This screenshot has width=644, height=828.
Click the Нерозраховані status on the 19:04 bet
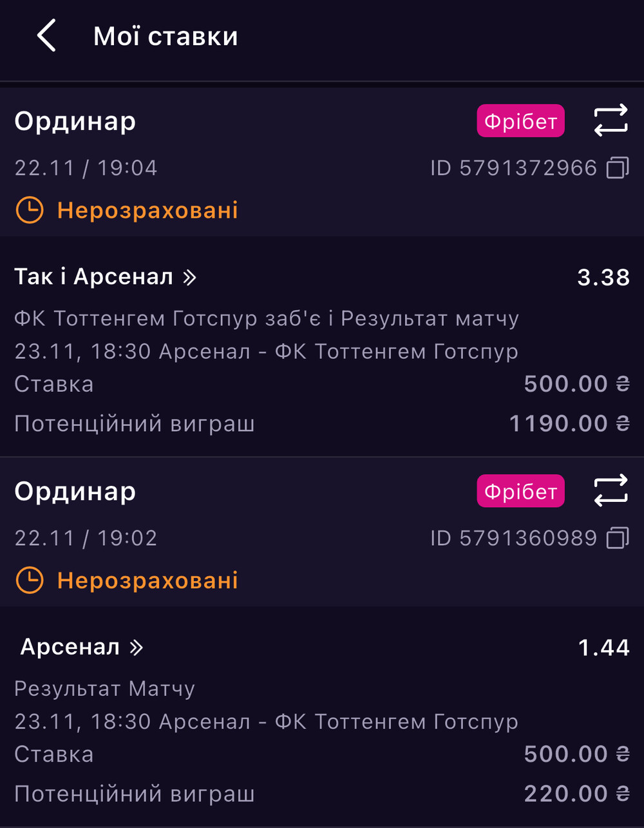(x=147, y=210)
